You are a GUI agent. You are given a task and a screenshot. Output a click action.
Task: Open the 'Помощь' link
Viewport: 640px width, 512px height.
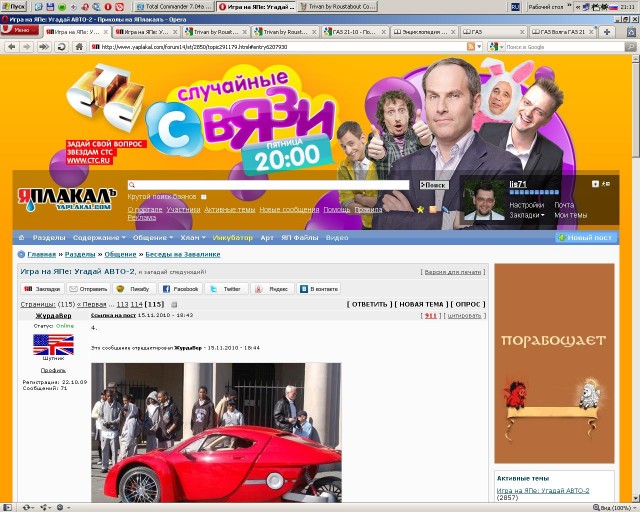[337, 209]
